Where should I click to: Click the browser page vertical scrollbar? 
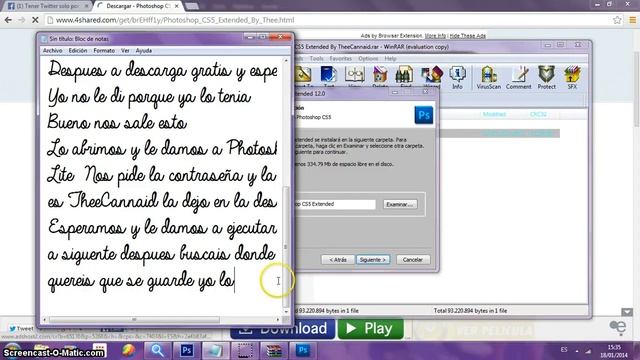point(636,88)
